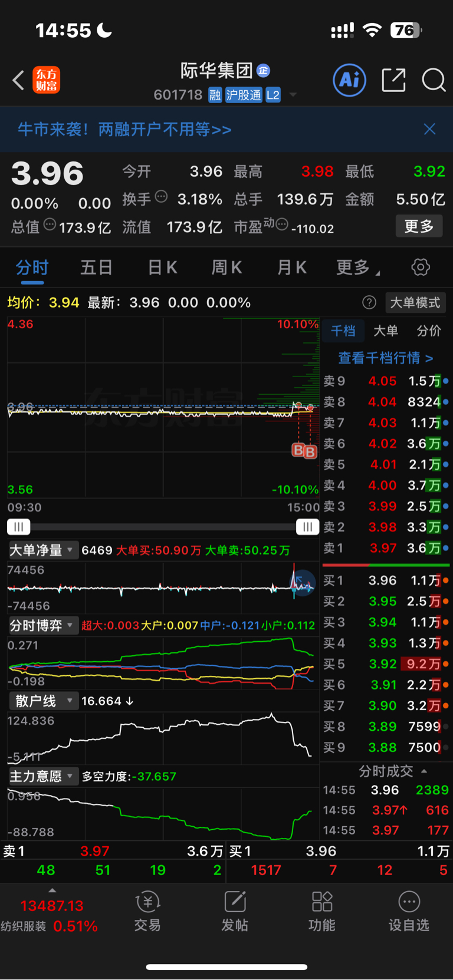The height and width of the screenshot is (980, 453).
Task: Tap the bottom 卖1 3.97 3.6万 bar
Action: pos(113,851)
